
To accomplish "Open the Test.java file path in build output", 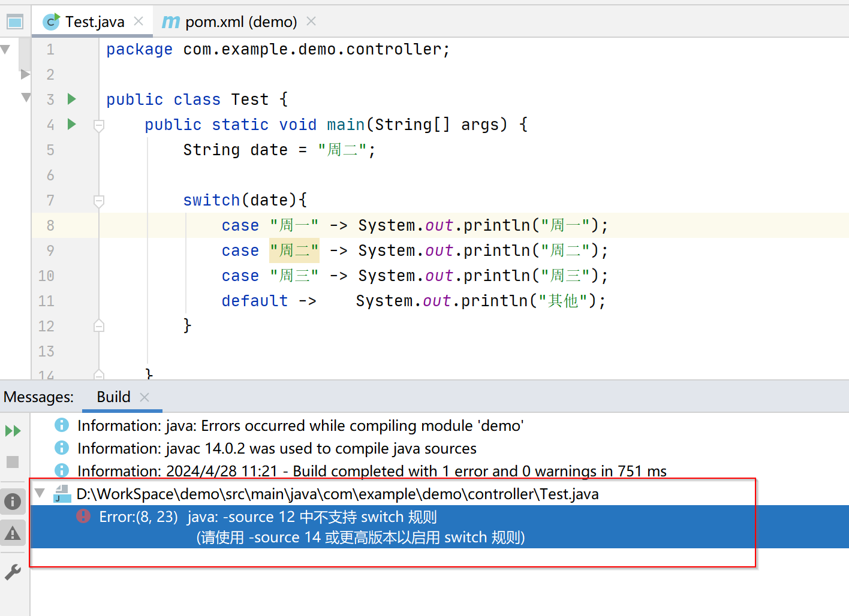I will (x=338, y=494).
